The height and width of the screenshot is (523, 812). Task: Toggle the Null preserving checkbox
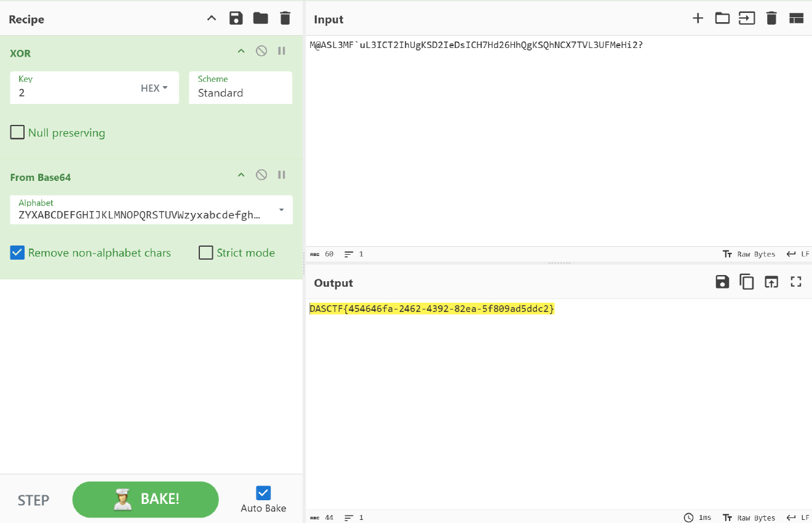coord(17,132)
